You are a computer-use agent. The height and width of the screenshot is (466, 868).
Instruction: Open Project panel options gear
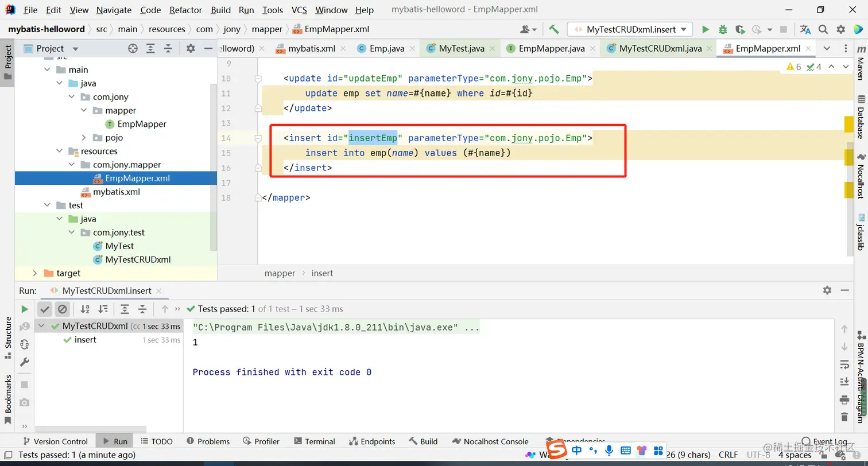click(191, 49)
